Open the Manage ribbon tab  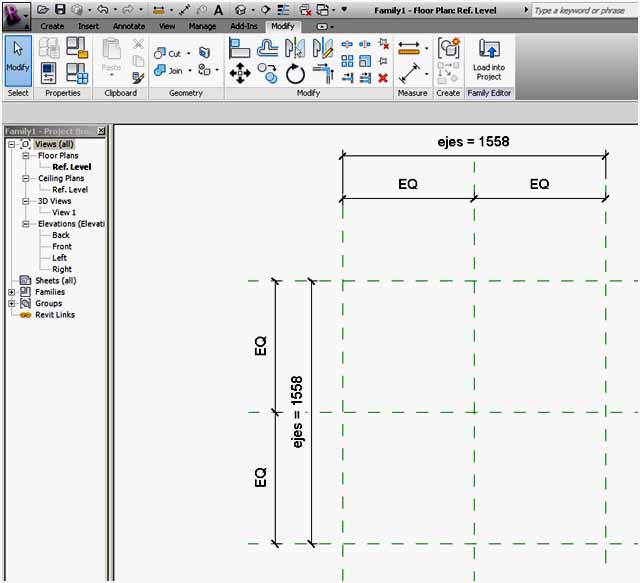point(202,26)
